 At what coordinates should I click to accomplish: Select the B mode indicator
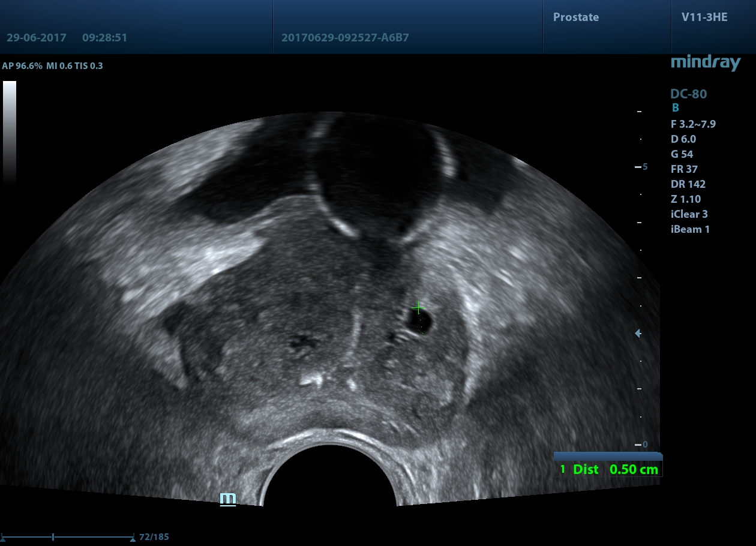point(675,108)
